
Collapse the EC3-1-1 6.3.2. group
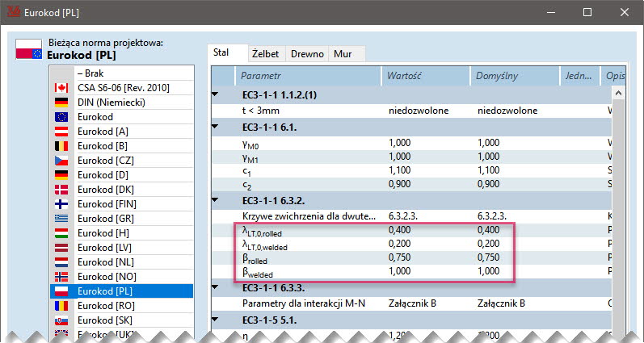click(215, 200)
